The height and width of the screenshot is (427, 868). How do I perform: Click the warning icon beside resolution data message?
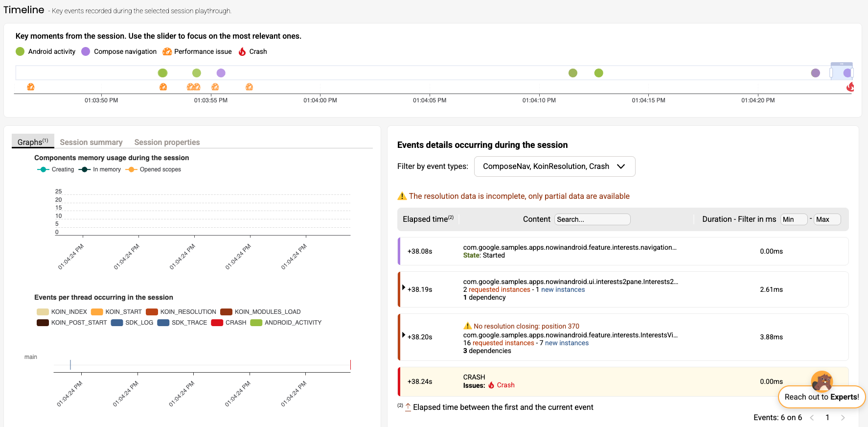(x=402, y=196)
